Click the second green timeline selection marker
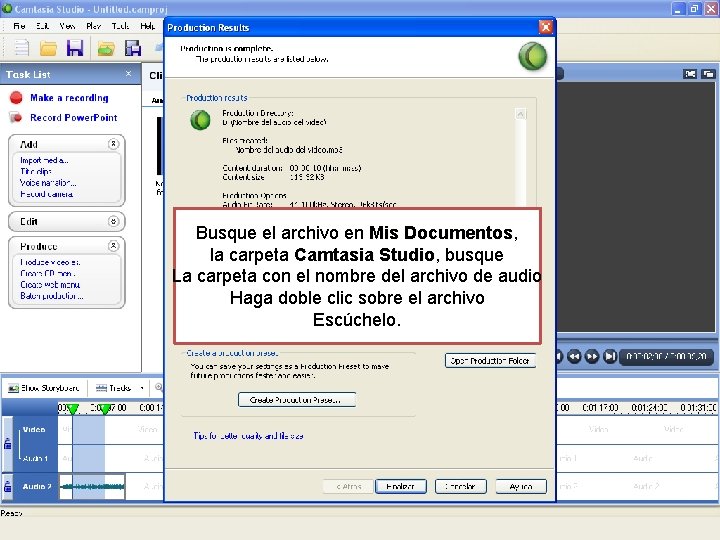Screen dimensions: 720x540 (105, 408)
